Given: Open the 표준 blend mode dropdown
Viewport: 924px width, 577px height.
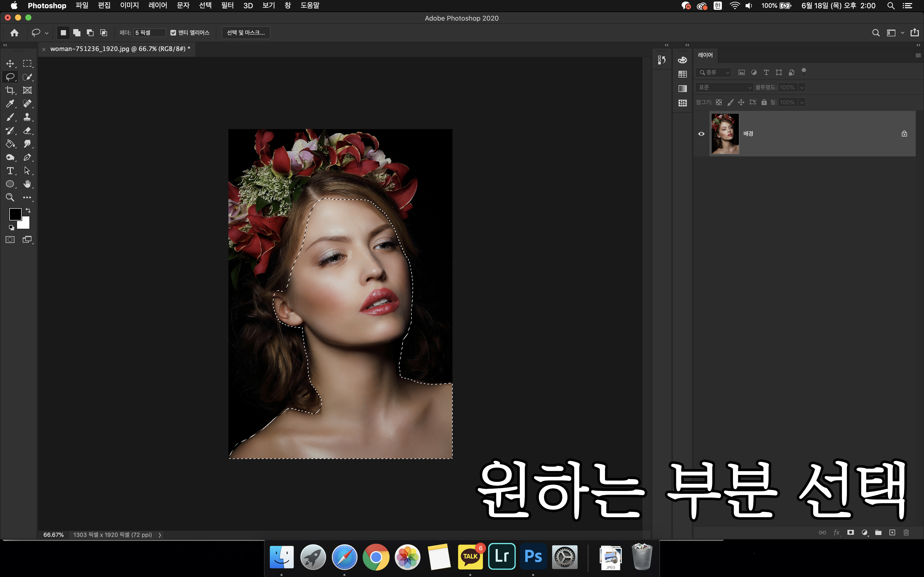Looking at the screenshot, I should coord(724,87).
